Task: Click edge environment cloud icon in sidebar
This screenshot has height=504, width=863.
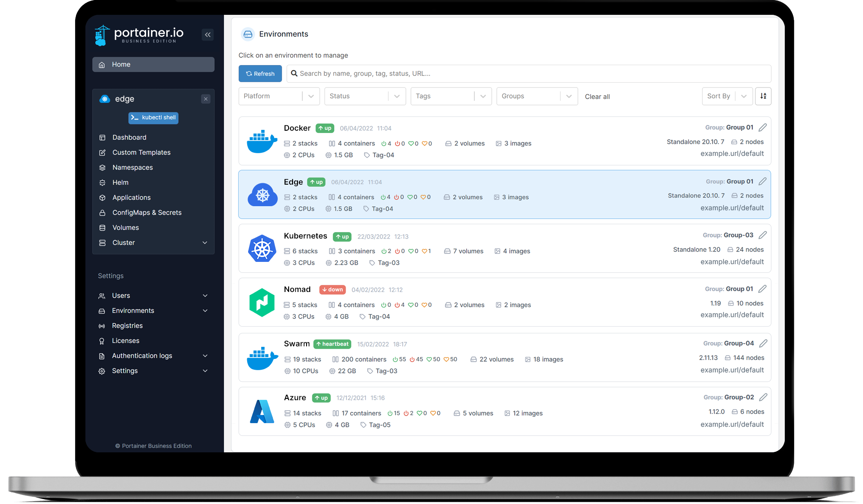Action: tap(105, 99)
